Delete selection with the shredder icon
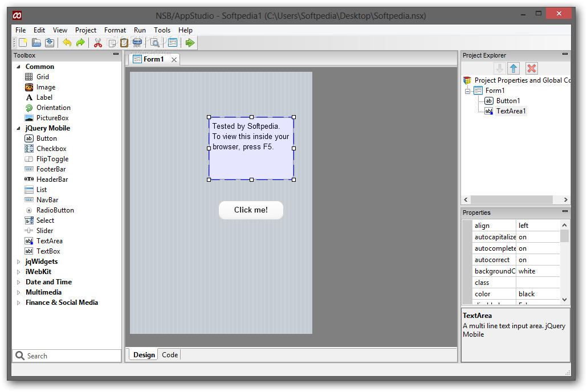Viewport: 587px width, 392px height. click(137, 43)
